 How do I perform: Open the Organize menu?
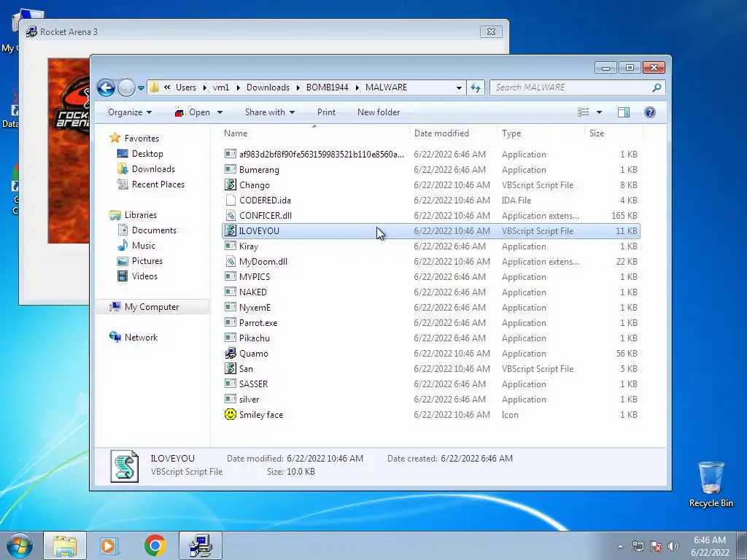tap(130, 112)
